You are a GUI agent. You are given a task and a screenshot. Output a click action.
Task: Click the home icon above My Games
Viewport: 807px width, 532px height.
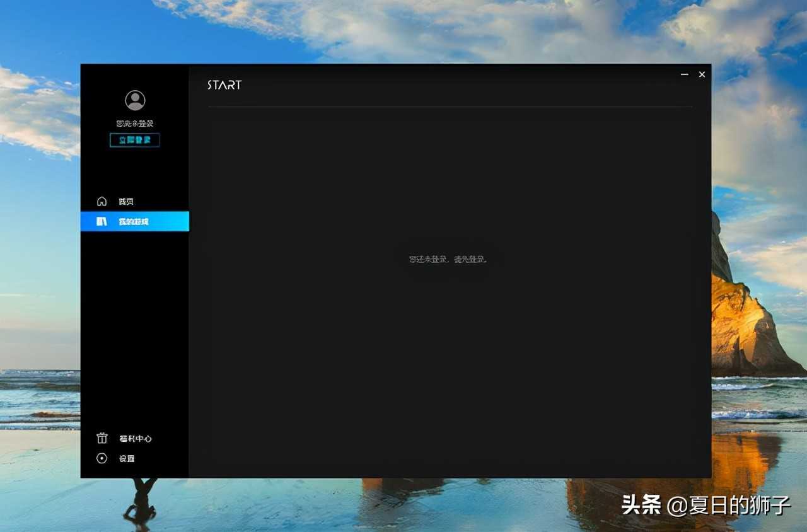pyautogui.click(x=102, y=200)
